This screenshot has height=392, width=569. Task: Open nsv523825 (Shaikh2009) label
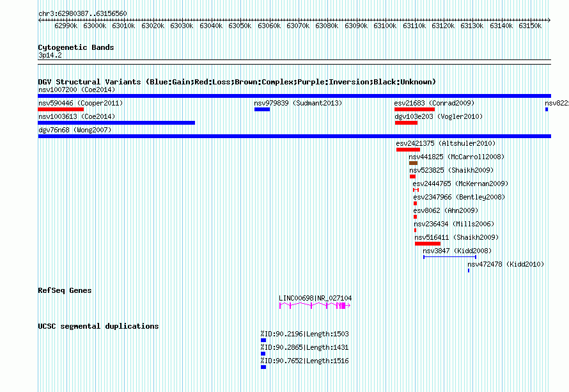coord(451,170)
